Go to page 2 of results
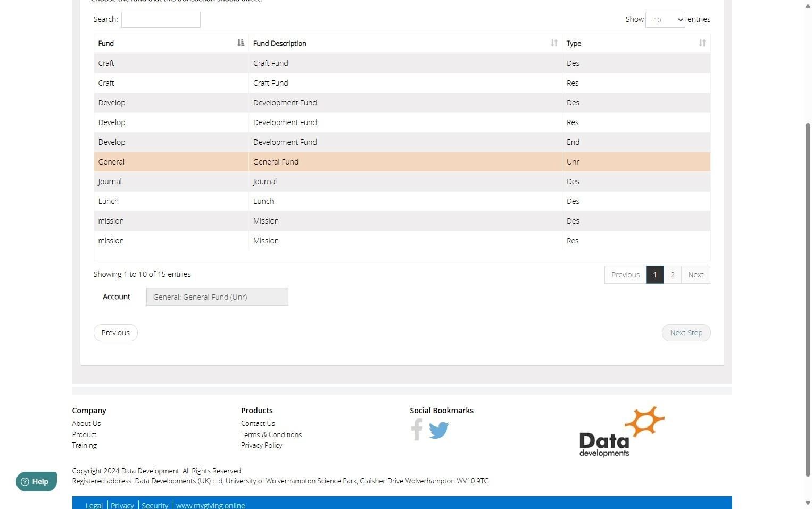 673,275
